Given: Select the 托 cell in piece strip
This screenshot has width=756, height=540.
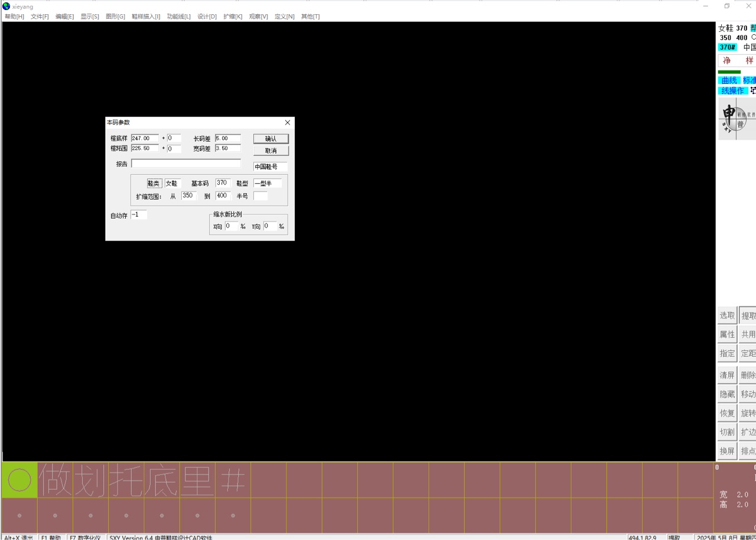Looking at the screenshot, I should (x=126, y=480).
